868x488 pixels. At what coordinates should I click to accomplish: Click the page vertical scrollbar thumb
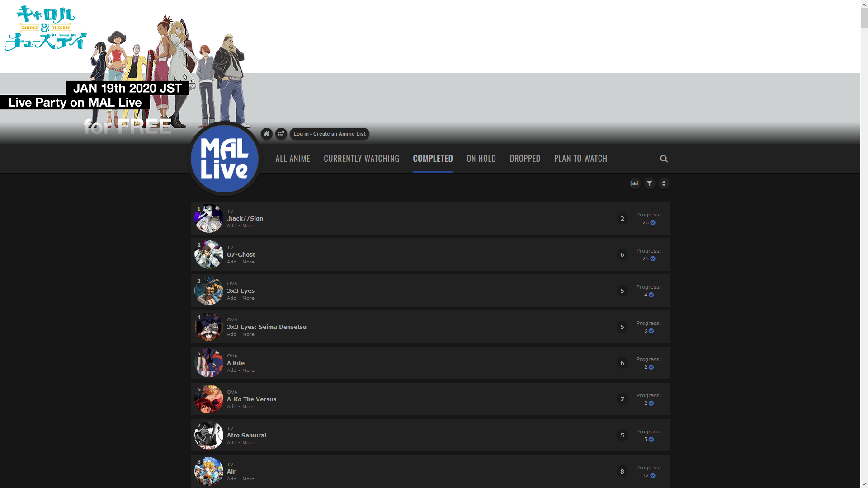864,18
